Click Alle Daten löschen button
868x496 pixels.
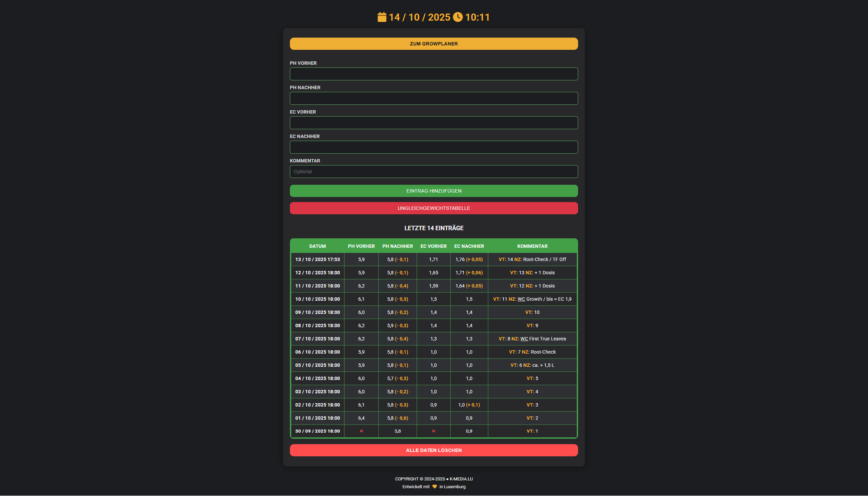[434, 450]
